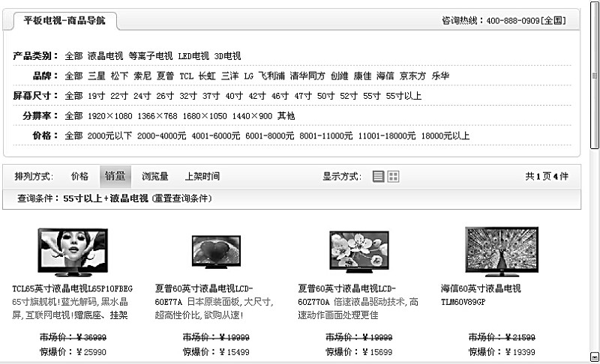Filter brand by 三星
600x364 pixels.
(x=97, y=76)
